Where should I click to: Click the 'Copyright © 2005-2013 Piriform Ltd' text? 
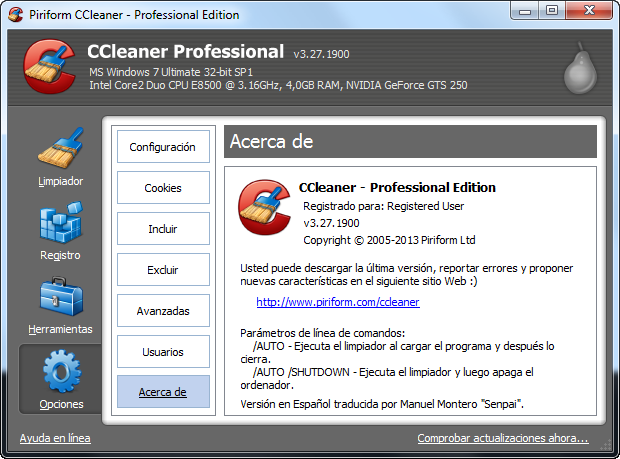(x=389, y=240)
